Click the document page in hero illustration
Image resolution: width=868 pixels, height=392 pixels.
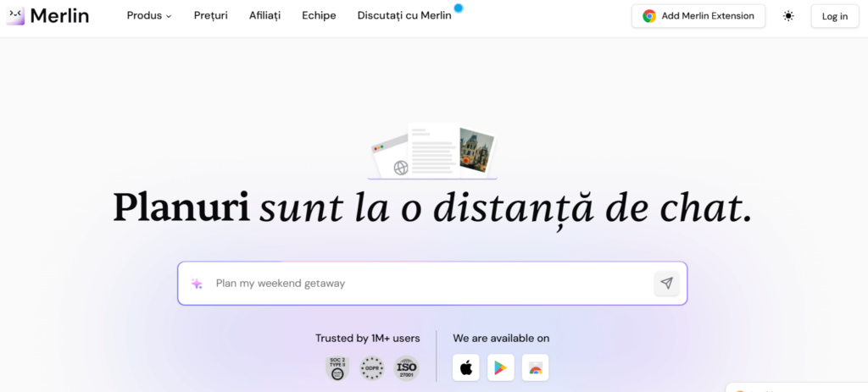(434, 151)
